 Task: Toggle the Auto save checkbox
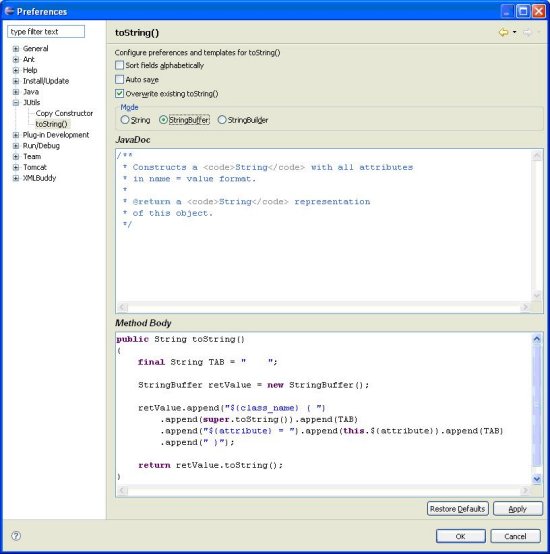(119, 79)
